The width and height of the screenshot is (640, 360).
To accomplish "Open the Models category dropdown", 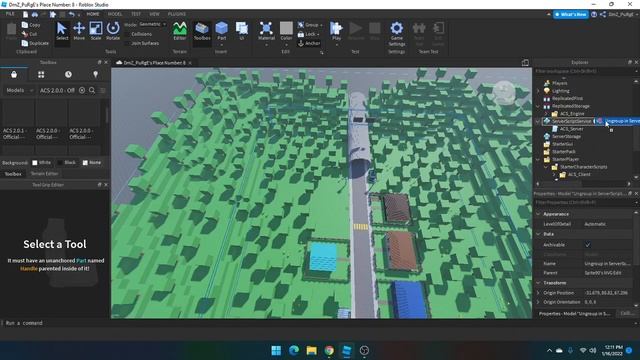I will [20, 90].
